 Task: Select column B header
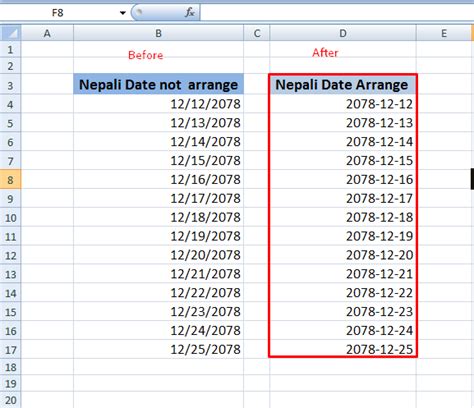pyautogui.click(x=159, y=33)
